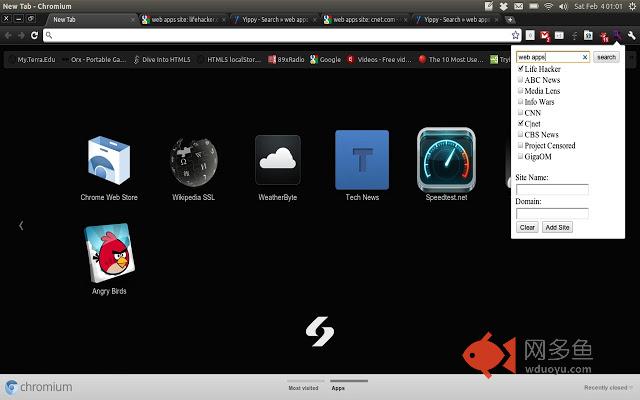The width and height of the screenshot is (640, 400).
Task: Click the clock showing Sat Feb 4 01:01
Action: pos(598,6)
